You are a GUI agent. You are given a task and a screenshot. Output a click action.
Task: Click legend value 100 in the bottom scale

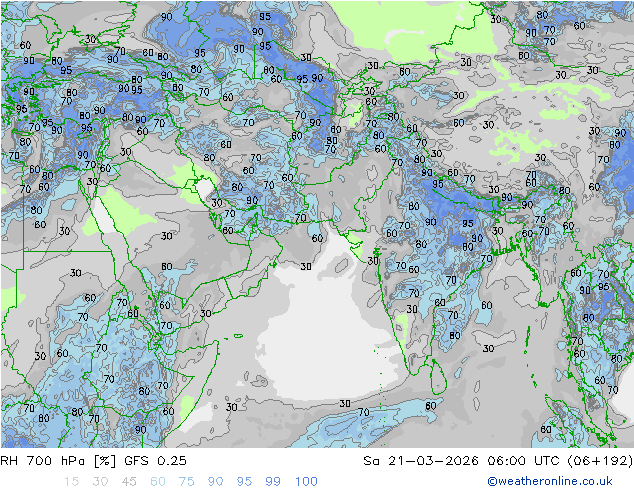306,482
